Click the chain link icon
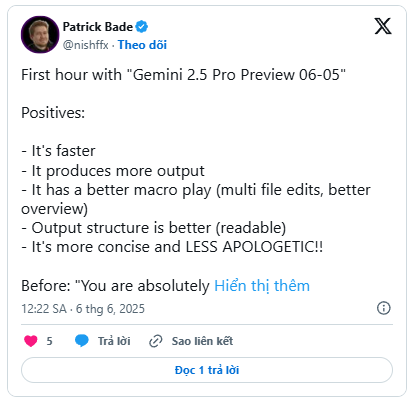This screenshot has height=403, width=415. point(156,341)
